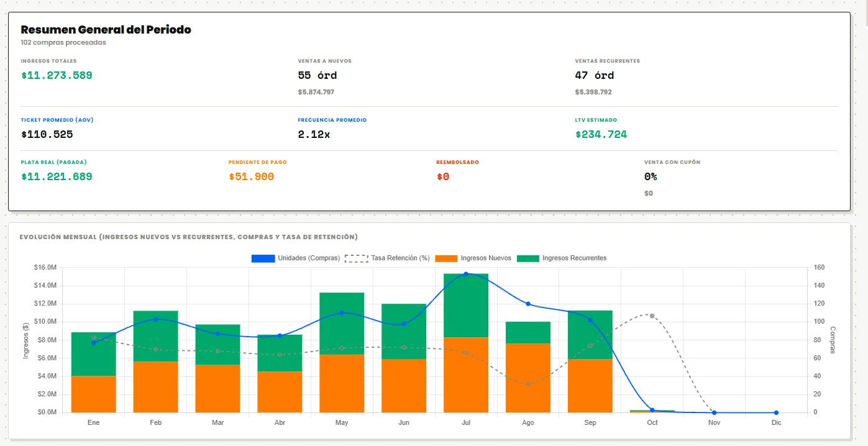Hide the Ingresos Recurrentes legend series
The height and width of the screenshot is (446, 868).
pos(562,258)
